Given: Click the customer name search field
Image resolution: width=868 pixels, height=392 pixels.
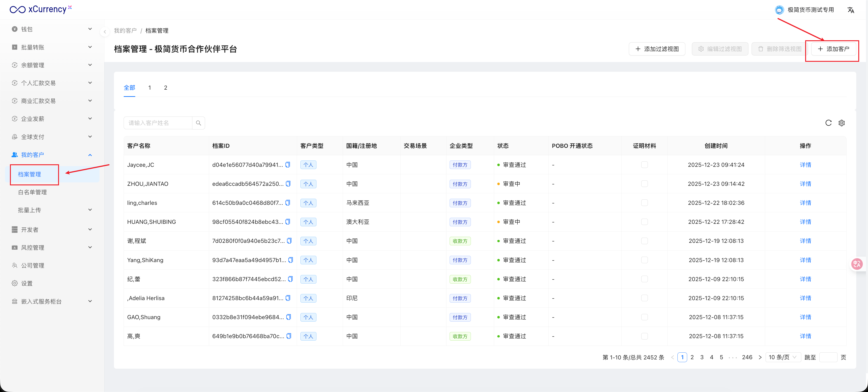Looking at the screenshot, I should (158, 123).
